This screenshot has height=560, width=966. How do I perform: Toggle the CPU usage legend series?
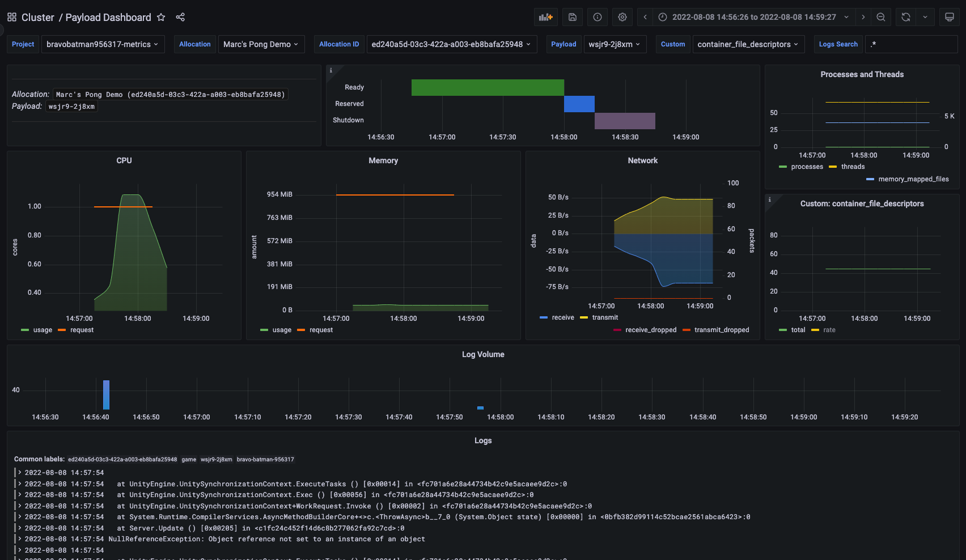coord(43,330)
